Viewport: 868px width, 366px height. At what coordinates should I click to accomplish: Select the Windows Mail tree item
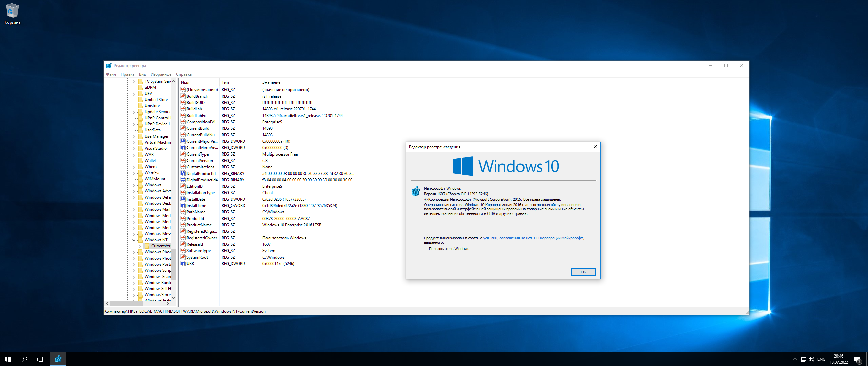(157, 209)
